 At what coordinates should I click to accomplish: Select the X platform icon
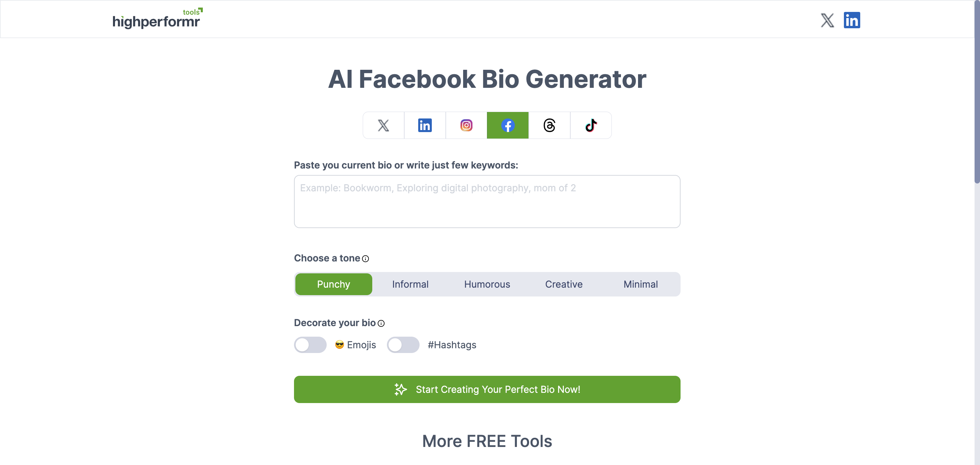tap(383, 125)
